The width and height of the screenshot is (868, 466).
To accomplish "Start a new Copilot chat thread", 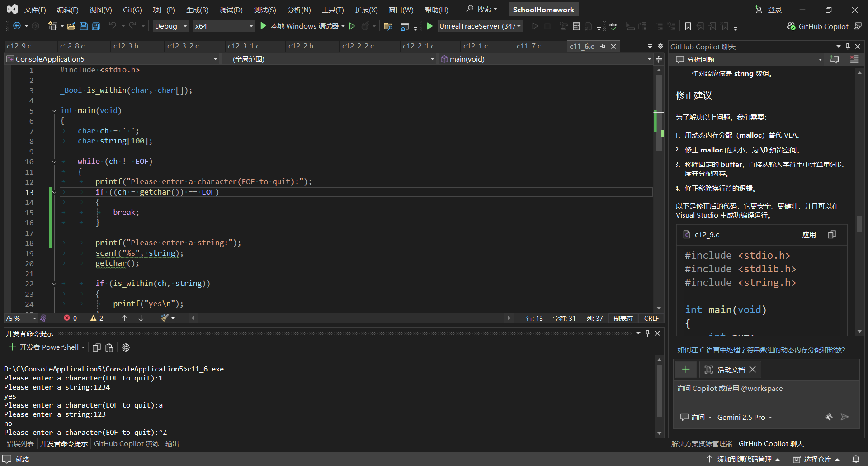I will (835, 59).
